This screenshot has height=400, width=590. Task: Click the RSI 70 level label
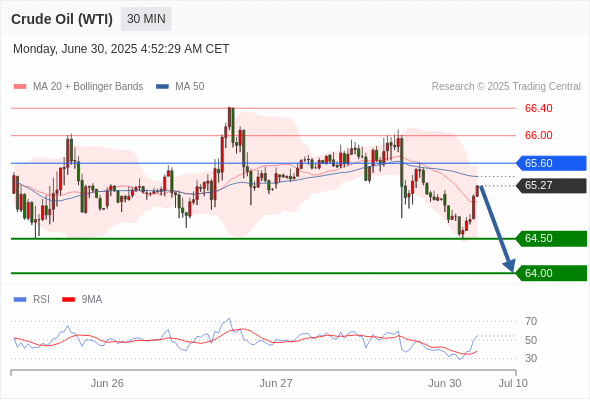coord(531,321)
